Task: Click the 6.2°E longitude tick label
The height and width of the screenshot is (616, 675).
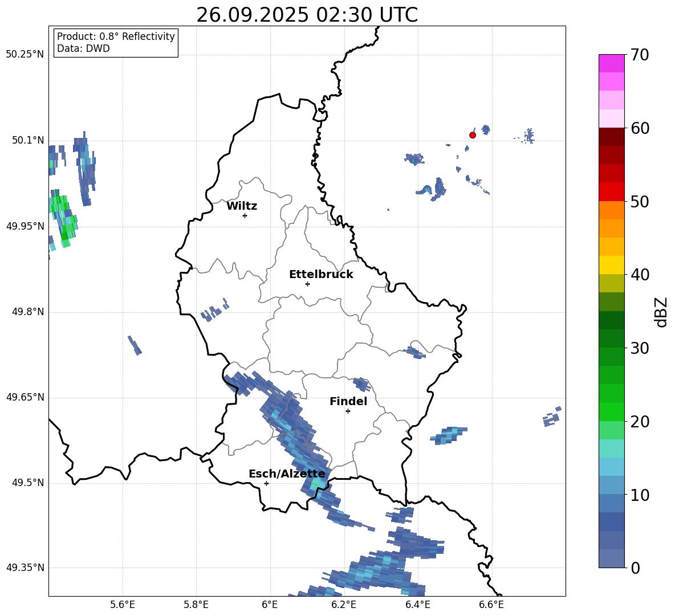Action: coord(344,604)
